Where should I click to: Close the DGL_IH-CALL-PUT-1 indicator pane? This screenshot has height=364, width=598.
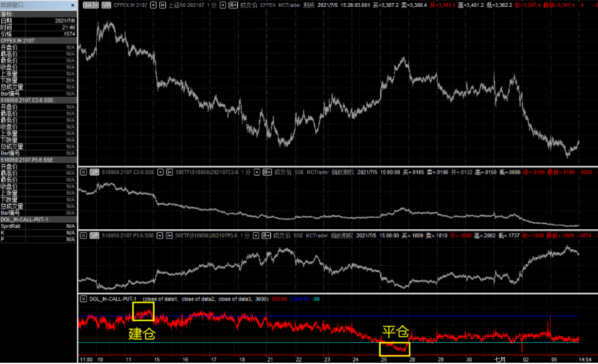point(83,299)
